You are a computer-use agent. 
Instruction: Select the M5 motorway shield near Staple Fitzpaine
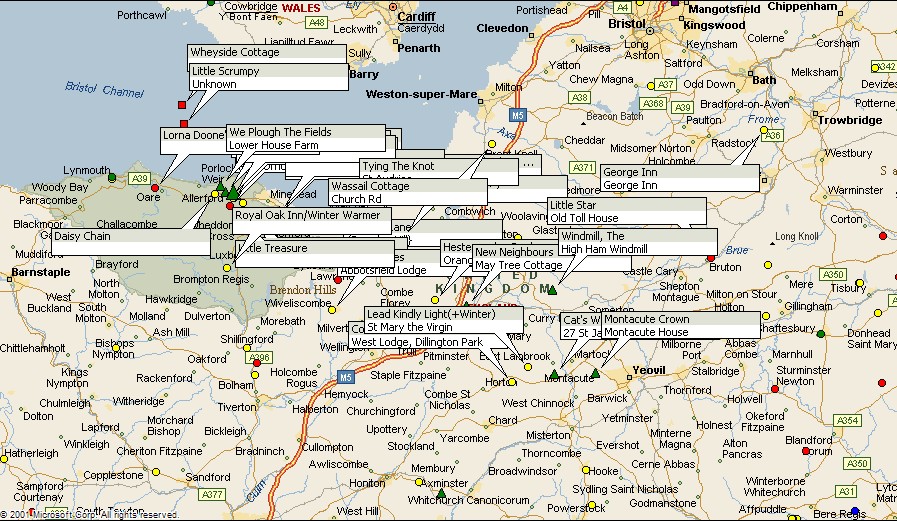tap(345, 377)
